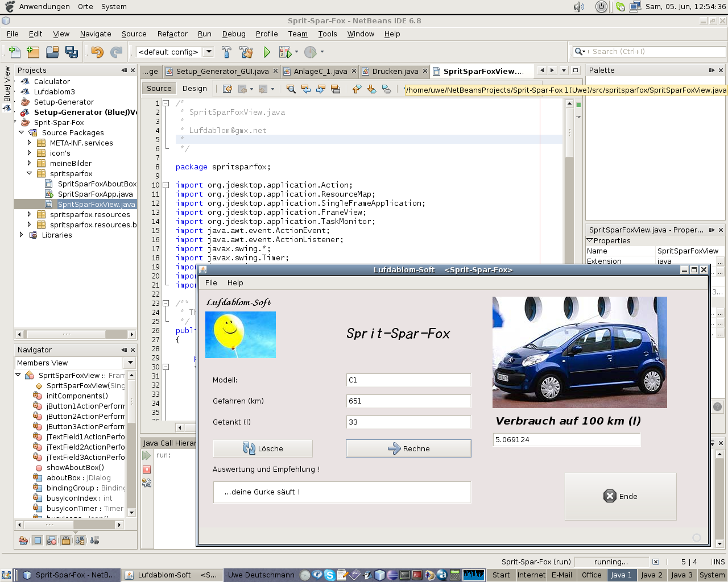Open the Tools menu in NetBeans

pyautogui.click(x=328, y=34)
